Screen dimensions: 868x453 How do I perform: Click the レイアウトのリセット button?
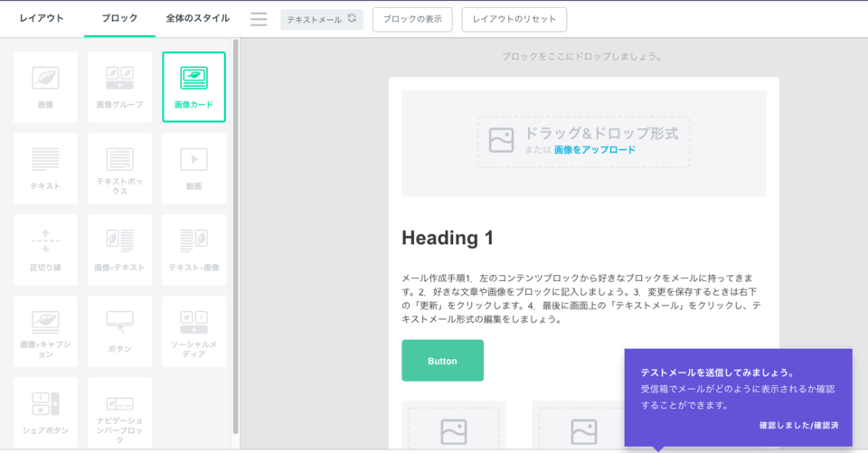[514, 19]
